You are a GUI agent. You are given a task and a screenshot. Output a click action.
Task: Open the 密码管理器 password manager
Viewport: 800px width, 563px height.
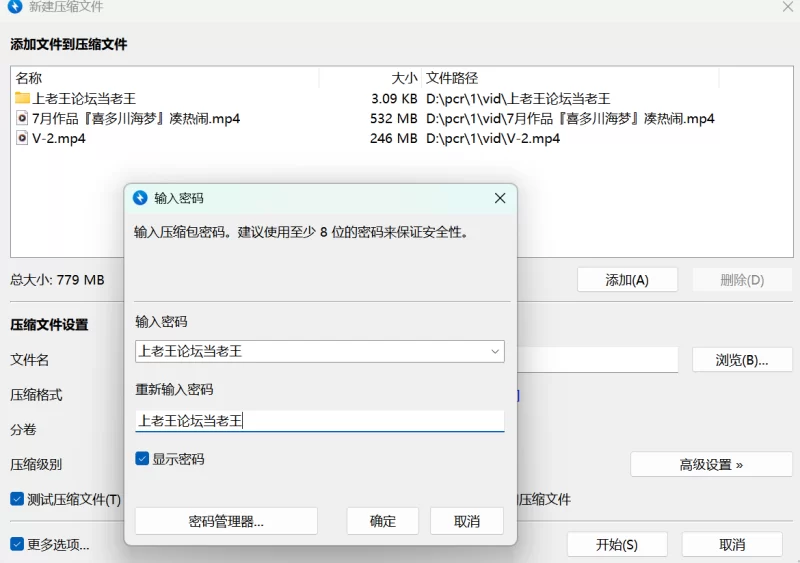click(x=226, y=521)
